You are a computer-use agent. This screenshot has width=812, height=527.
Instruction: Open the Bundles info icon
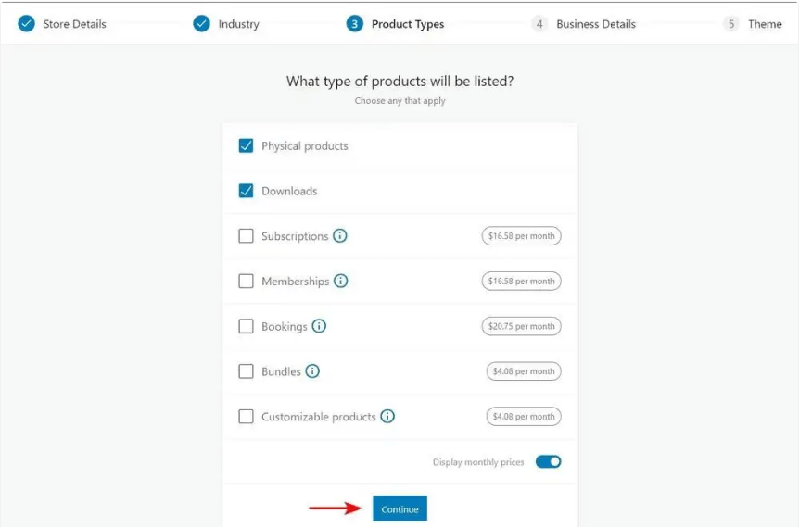tap(312, 371)
